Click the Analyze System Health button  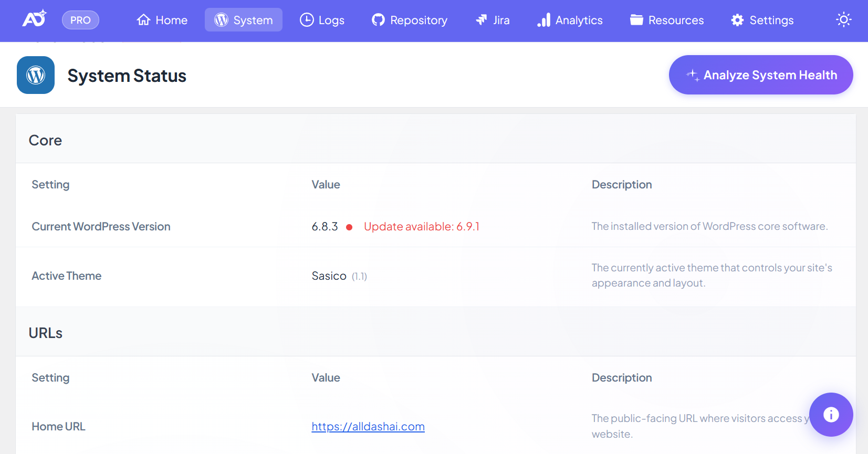click(x=760, y=75)
